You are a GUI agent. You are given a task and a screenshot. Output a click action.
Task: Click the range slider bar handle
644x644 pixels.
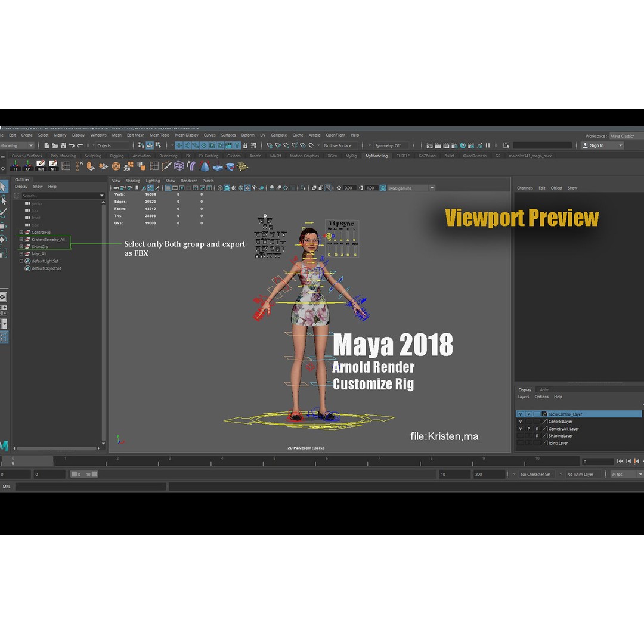[84, 475]
